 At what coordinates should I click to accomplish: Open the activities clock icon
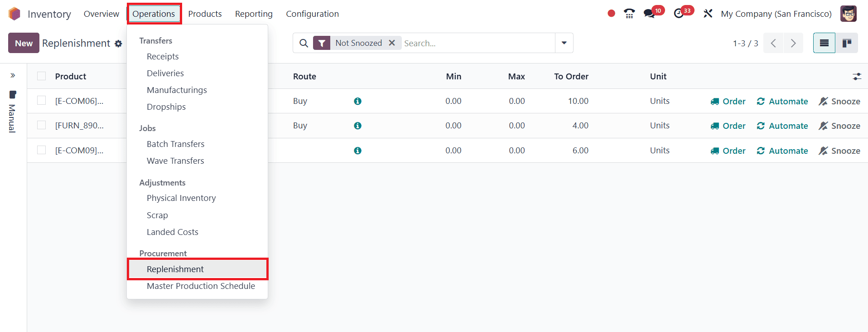tap(679, 14)
